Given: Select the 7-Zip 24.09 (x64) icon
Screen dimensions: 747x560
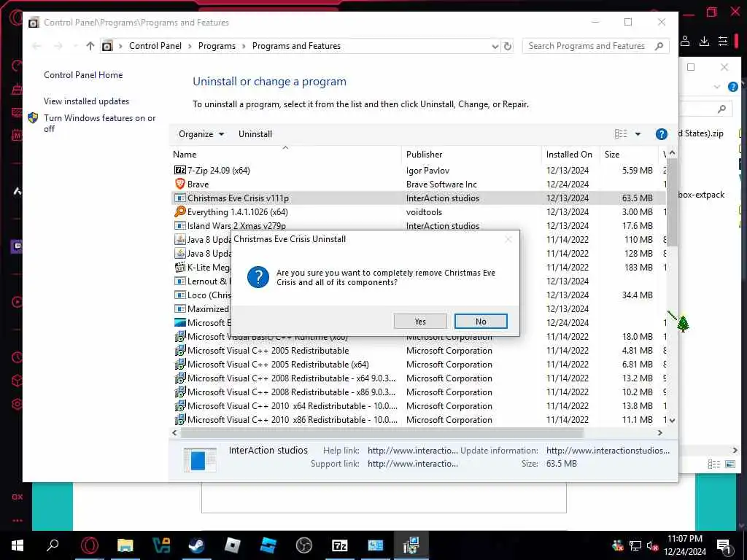Looking at the screenshot, I should pos(179,170).
